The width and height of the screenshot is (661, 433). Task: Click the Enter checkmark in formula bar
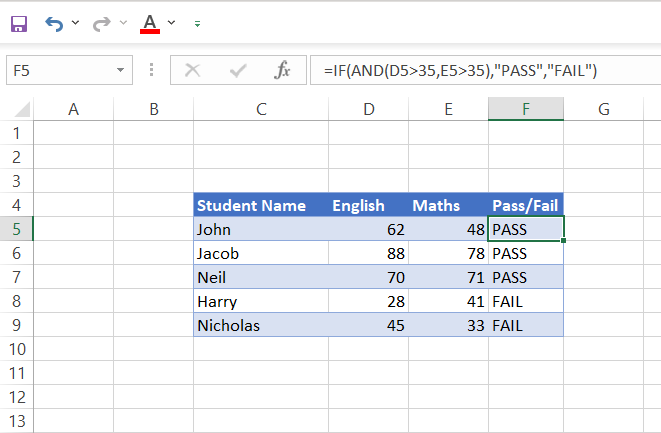click(x=238, y=70)
